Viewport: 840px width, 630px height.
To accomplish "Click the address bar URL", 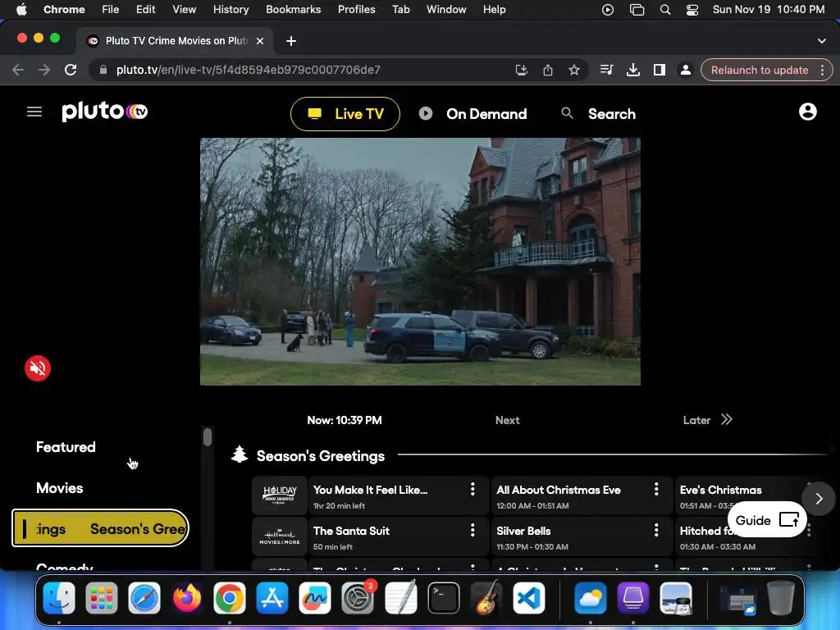I will point(248,70).
